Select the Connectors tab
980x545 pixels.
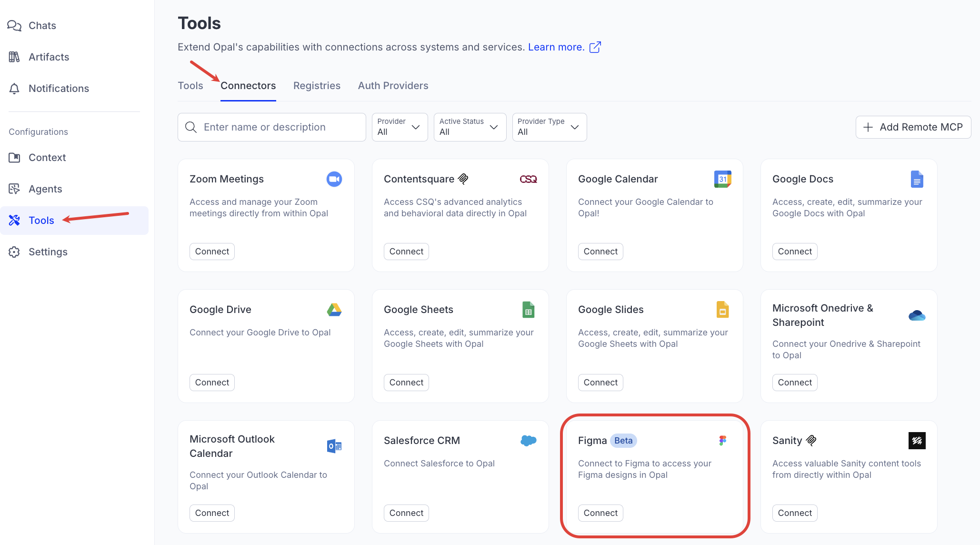248,86
